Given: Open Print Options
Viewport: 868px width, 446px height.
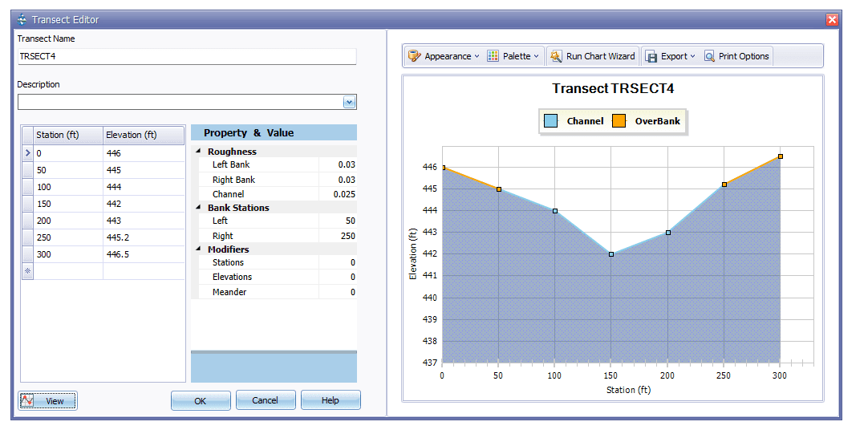Looking at the screenshot, I should coord(736,56).
